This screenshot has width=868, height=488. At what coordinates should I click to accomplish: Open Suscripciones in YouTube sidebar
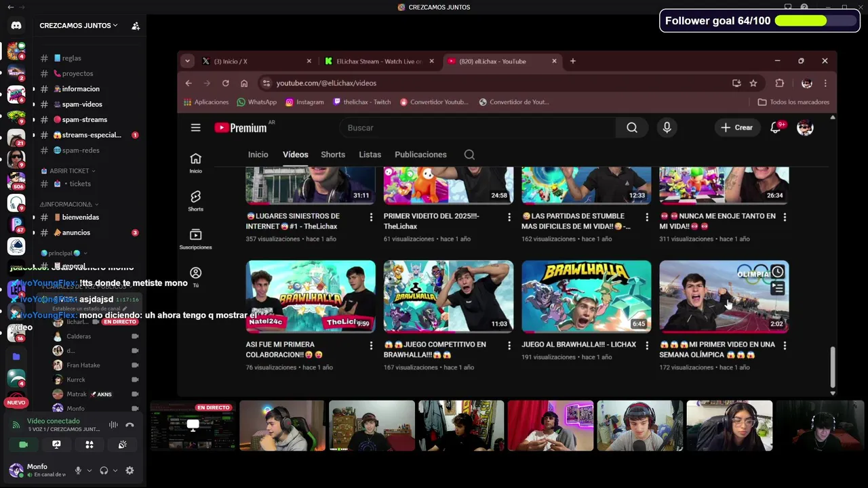click(x=195, y=239)
